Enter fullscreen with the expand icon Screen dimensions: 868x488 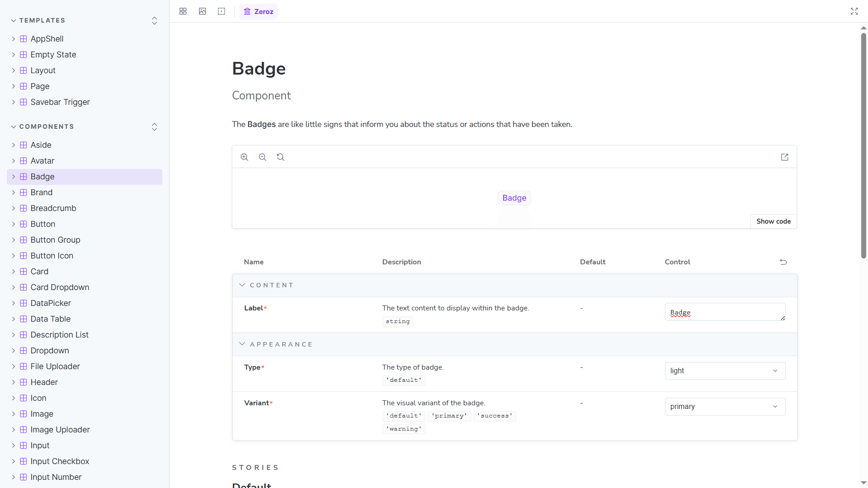coord(854,11)
